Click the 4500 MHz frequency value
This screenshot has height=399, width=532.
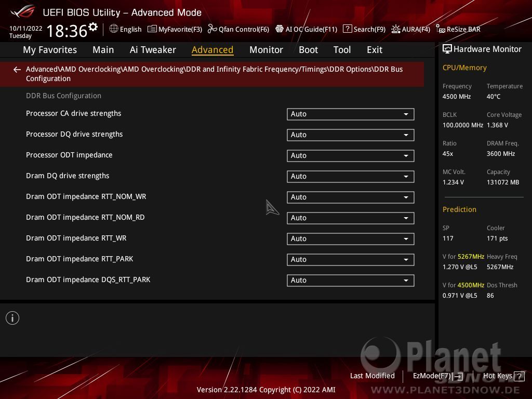point(457,96)
